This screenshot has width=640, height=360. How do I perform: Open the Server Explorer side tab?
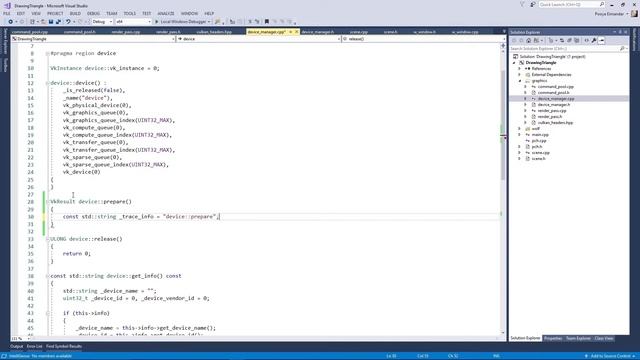coord(5,41)
